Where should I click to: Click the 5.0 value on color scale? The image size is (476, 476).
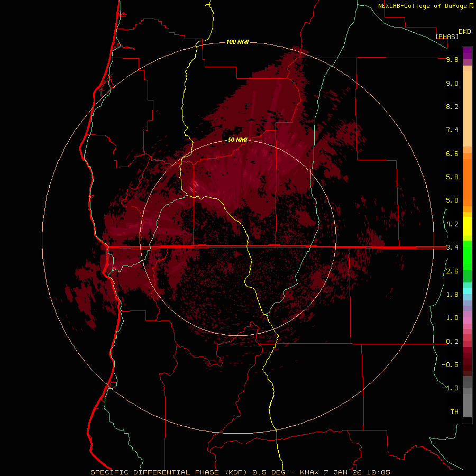[x=452, y=200]
